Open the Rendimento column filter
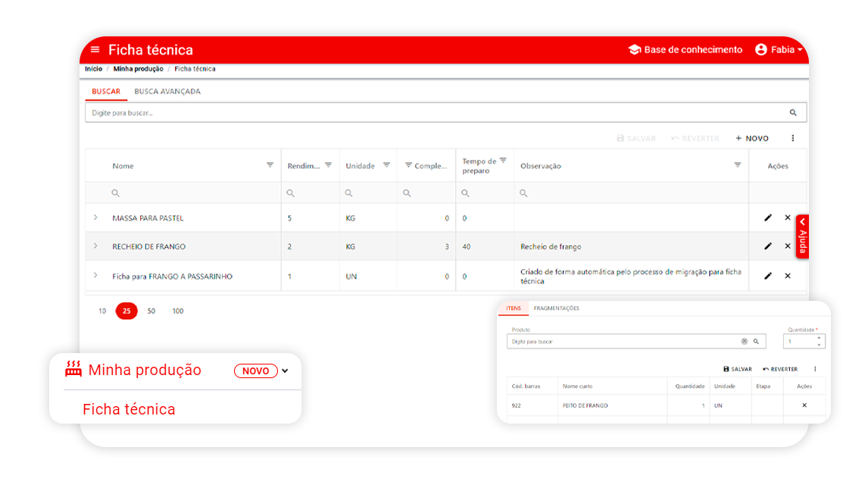Screen dimensions: 868x488 pyautogui.click(x=328, y=165)
